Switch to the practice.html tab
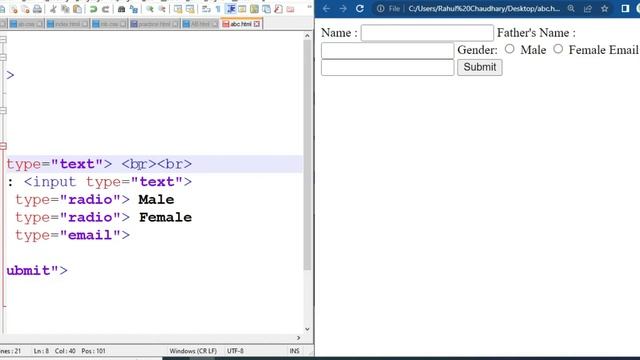This screenshot has height=360, width=640. 154,24
